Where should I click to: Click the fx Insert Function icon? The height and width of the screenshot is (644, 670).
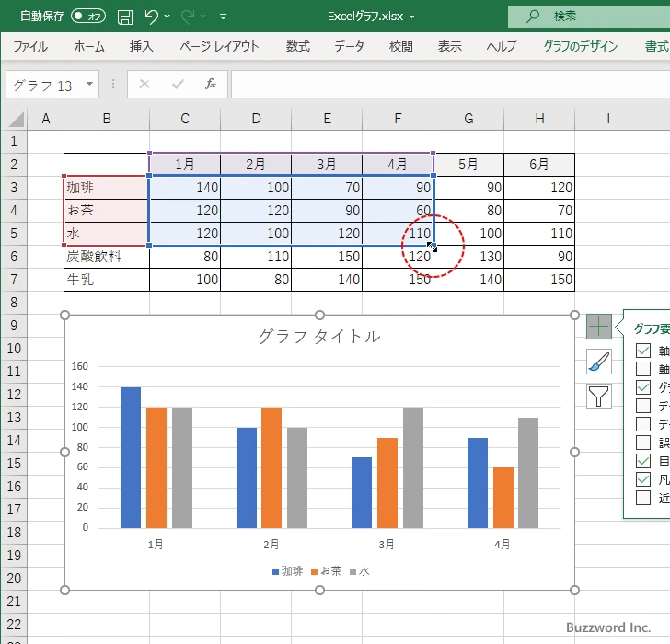pyautogui.click(x=211, y=85)
